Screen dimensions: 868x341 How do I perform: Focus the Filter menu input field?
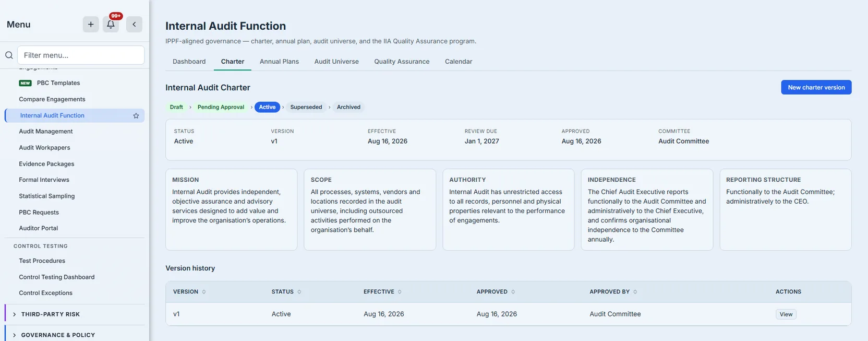point(81,55)
